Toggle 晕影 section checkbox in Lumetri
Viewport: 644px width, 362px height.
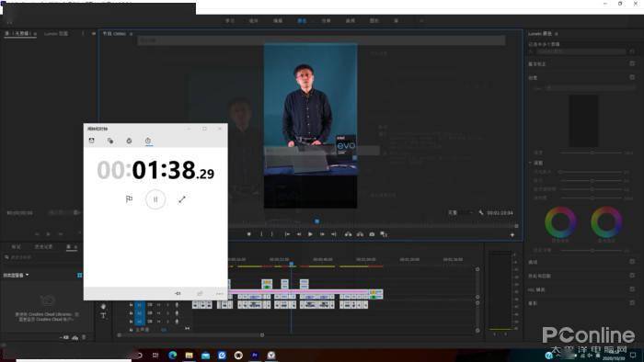click(632, 303)
